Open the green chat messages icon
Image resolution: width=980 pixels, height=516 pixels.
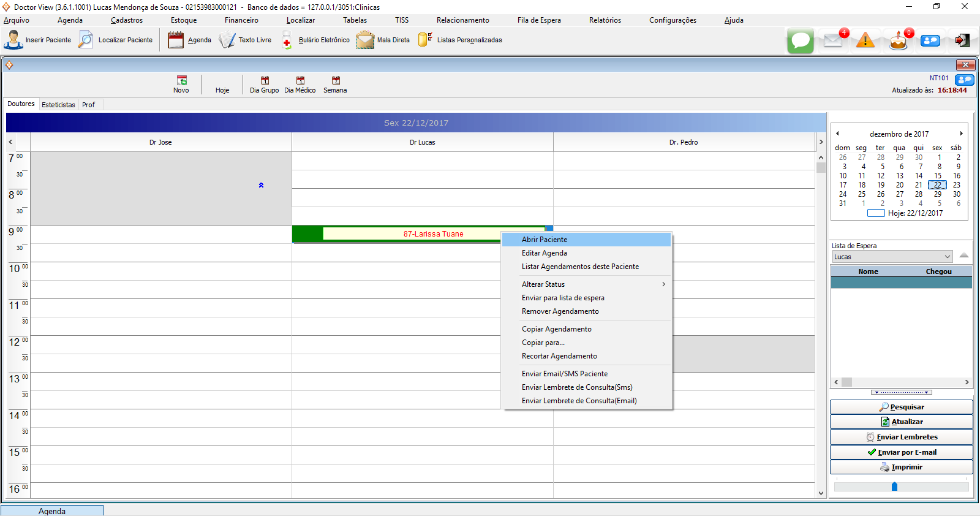(800, 41)
